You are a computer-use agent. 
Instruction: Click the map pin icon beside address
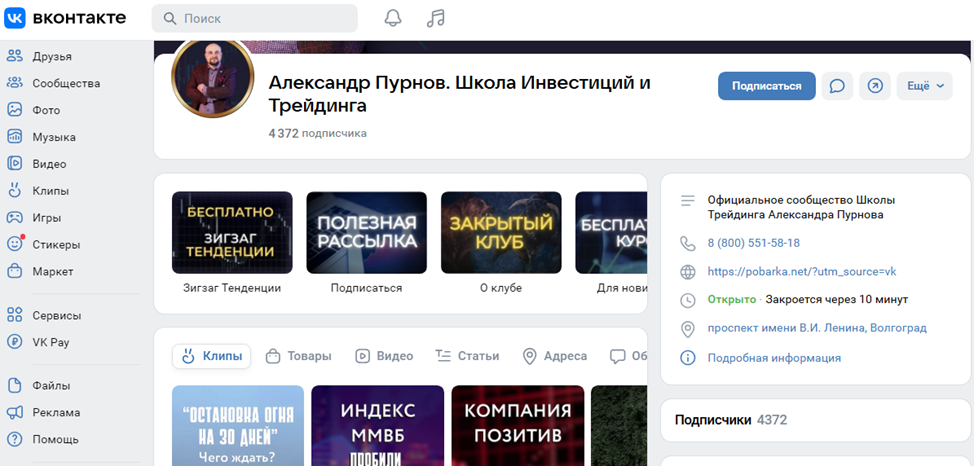pyautogui.click(x=687, y=329)
